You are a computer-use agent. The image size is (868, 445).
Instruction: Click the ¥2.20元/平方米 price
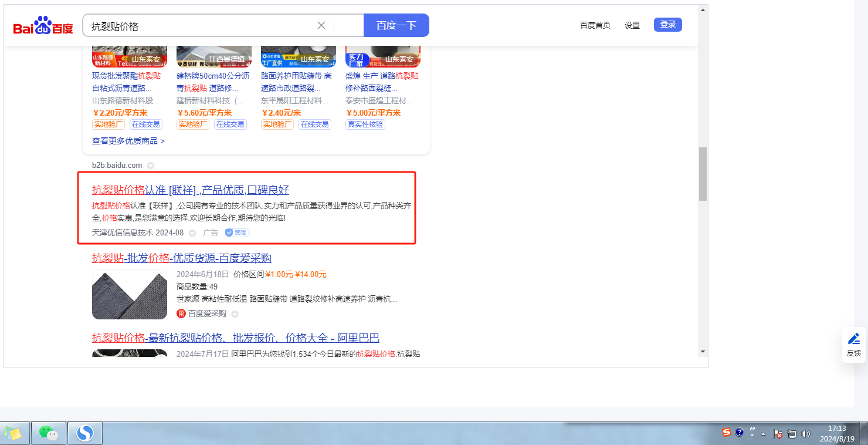coord(120,113)
